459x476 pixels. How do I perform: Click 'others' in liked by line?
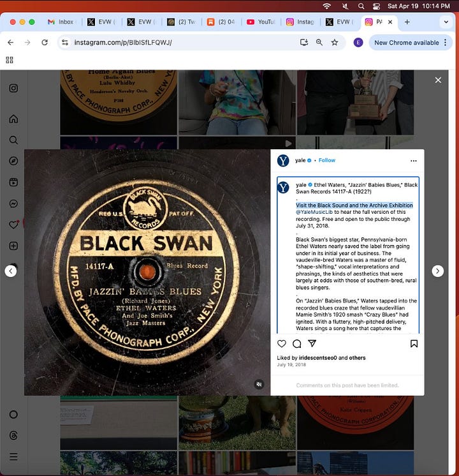point(357,357)
